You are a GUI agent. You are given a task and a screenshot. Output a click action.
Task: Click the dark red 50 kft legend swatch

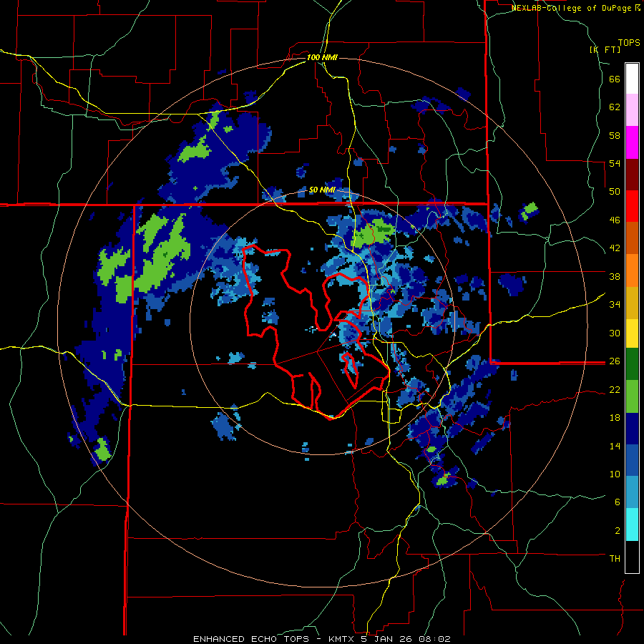tap(632, 175)
